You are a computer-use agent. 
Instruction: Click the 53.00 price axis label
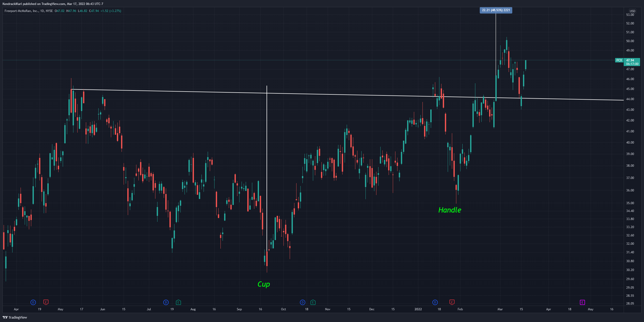click(630, 15)
